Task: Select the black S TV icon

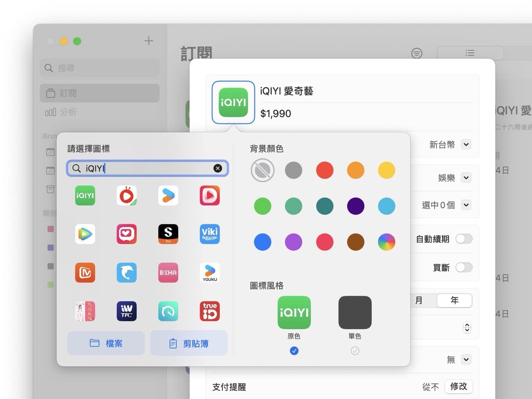Action: [168, 234]
